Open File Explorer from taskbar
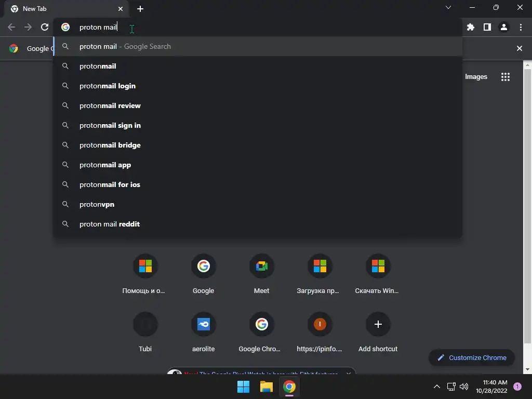Screen dimensions: 532x399 pyautogui.click(x=267, y=387)
